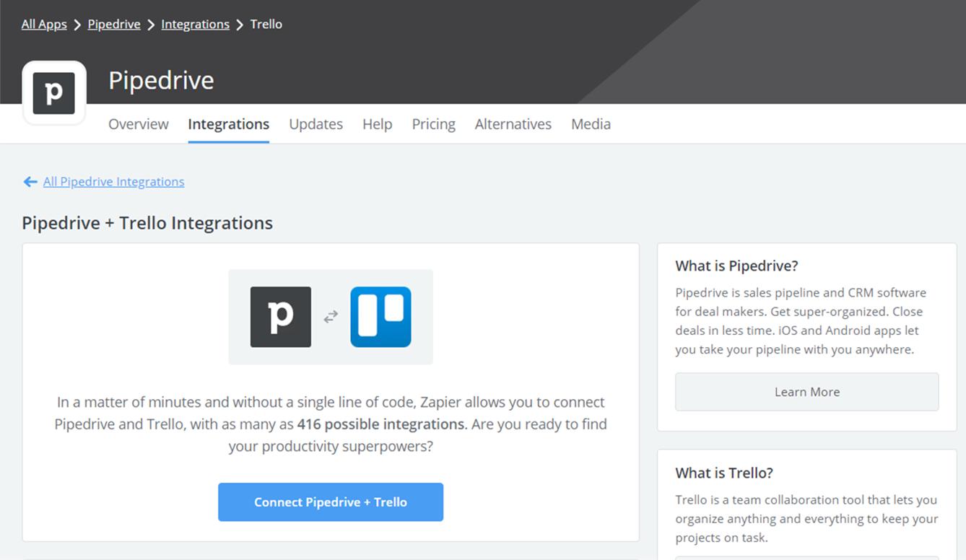Open the Pricing tab
The height and width of the screenshot is (560, 966).
(x=434, y=124)
